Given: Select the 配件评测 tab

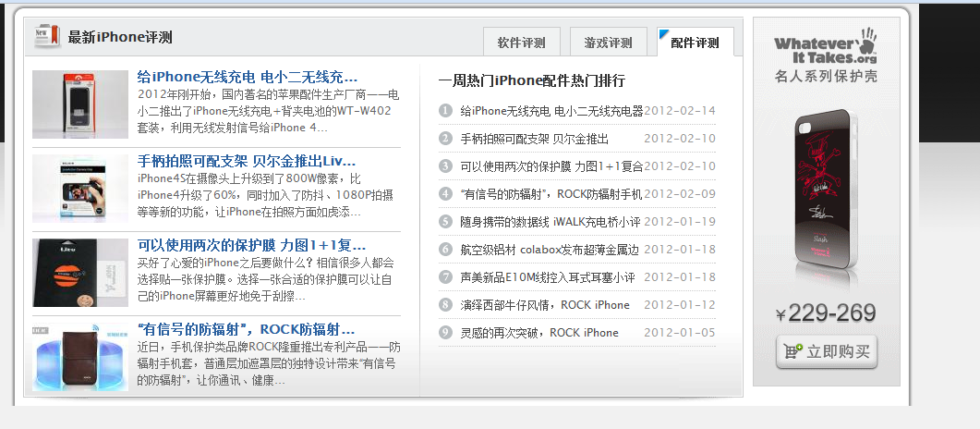Looking at the screenshot, I should tap(695, 43).
